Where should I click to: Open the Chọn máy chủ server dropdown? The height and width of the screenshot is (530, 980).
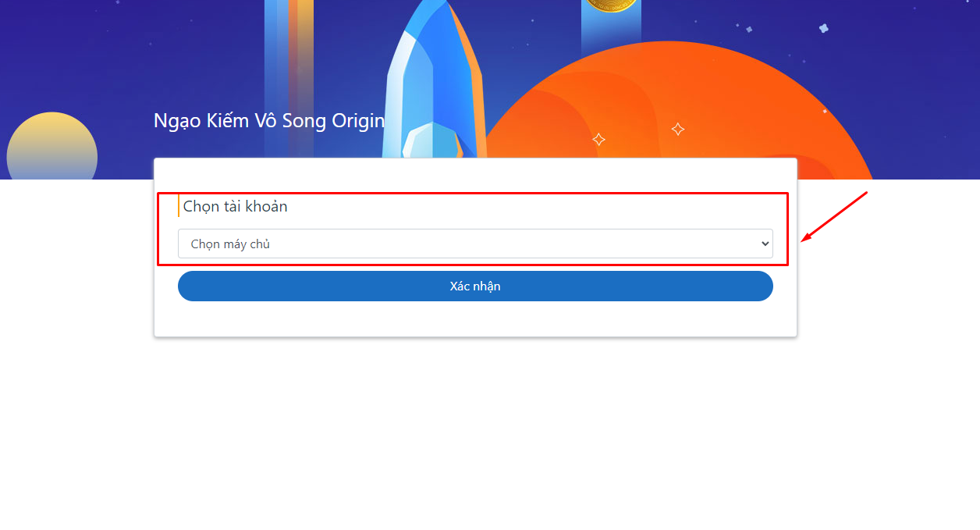[x=474, y=244]
